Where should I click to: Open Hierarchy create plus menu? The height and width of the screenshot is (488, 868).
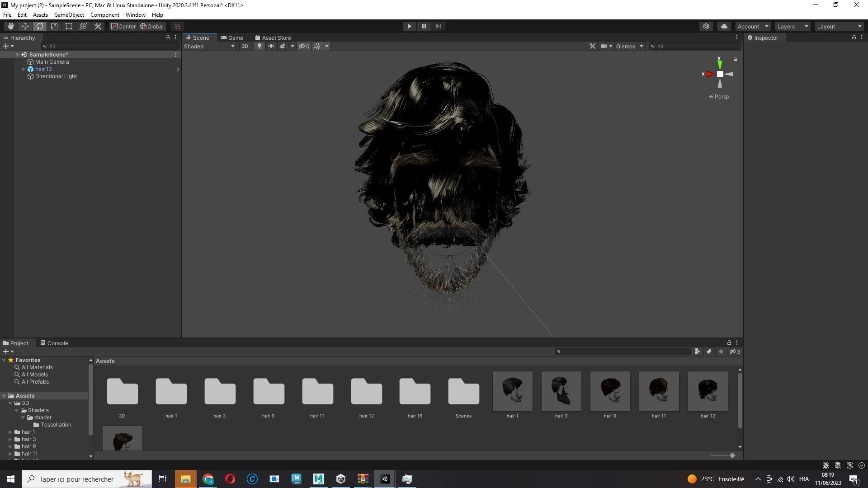tap(8, 46)
